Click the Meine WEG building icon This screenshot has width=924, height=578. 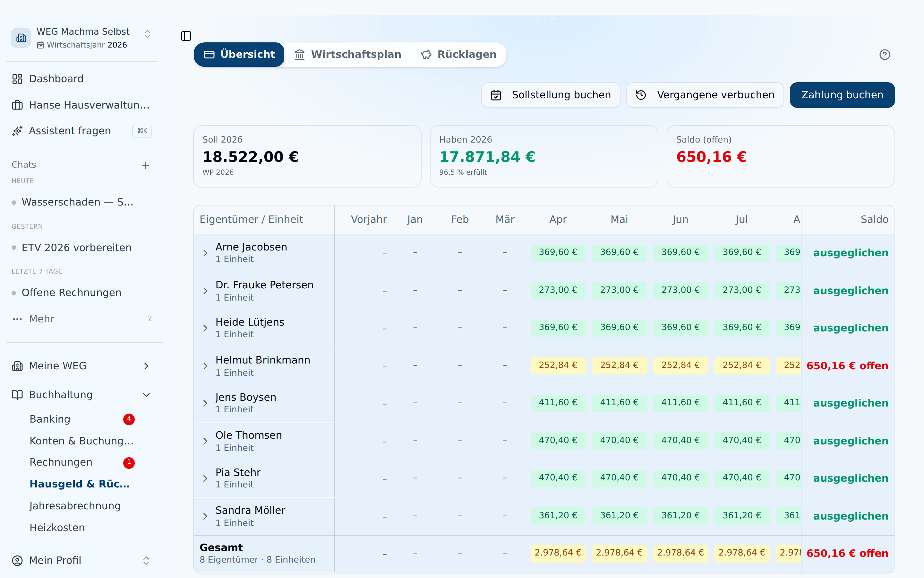point(17,366)
